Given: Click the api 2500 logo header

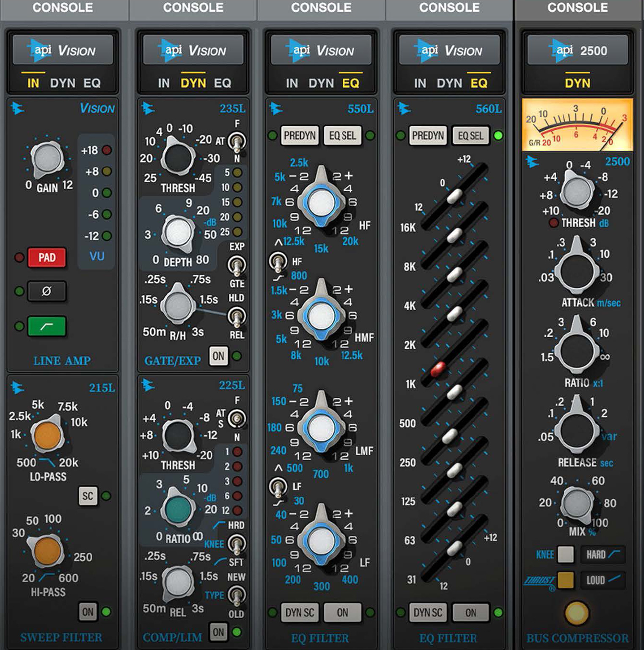Looking at the screenshot, I should coord(577,51).
